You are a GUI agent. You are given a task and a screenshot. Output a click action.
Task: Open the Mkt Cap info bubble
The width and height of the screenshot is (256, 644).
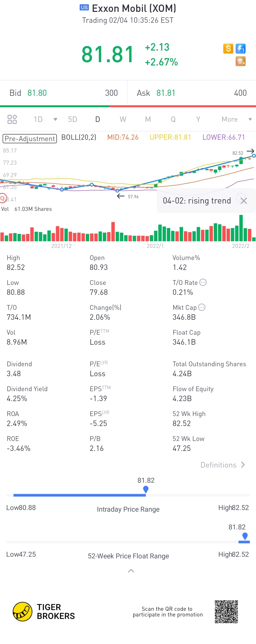[x=202, y=307]
